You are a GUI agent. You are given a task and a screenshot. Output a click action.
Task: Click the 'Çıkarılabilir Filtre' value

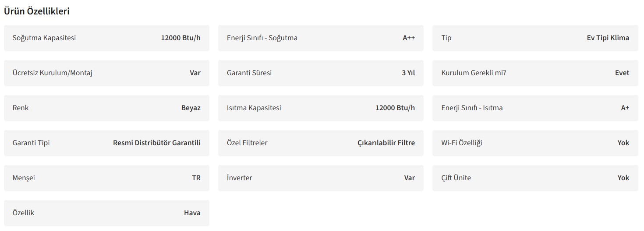pos(386,143)
